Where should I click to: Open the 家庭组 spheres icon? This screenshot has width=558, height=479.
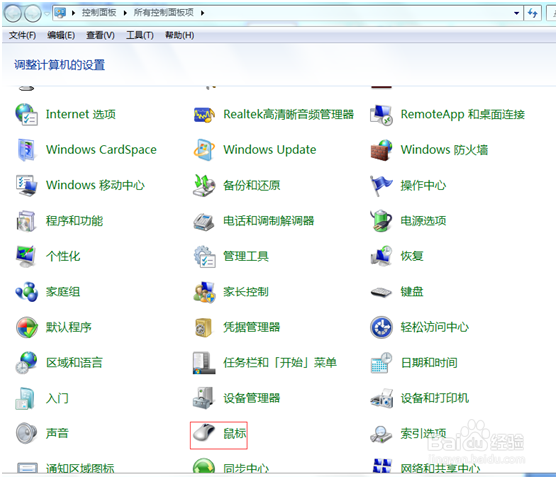pos(26,292)
